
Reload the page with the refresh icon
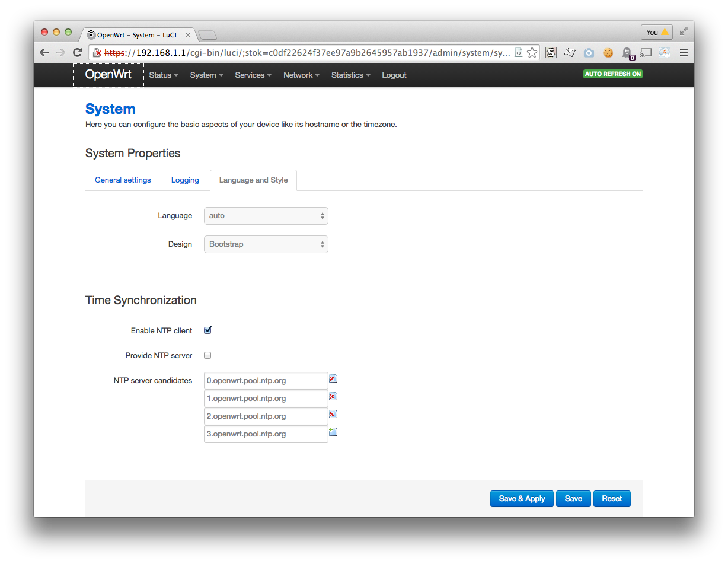tap(77, 52)
